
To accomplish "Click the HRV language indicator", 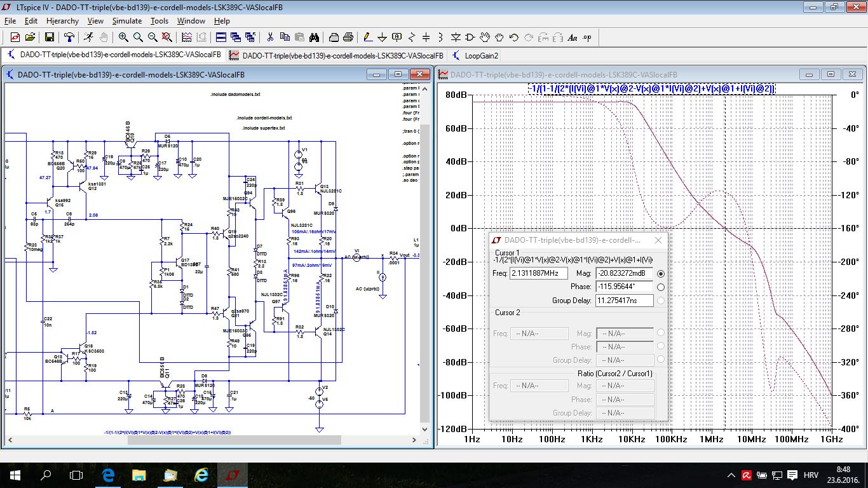I will pos(811,475).
